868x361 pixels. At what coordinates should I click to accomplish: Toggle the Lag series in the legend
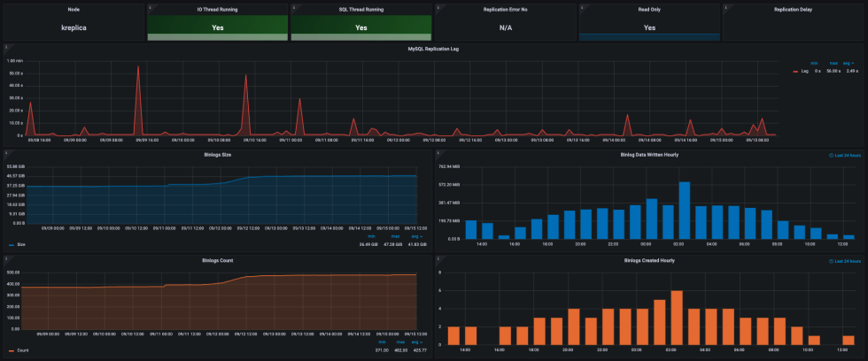coord(805,69)
